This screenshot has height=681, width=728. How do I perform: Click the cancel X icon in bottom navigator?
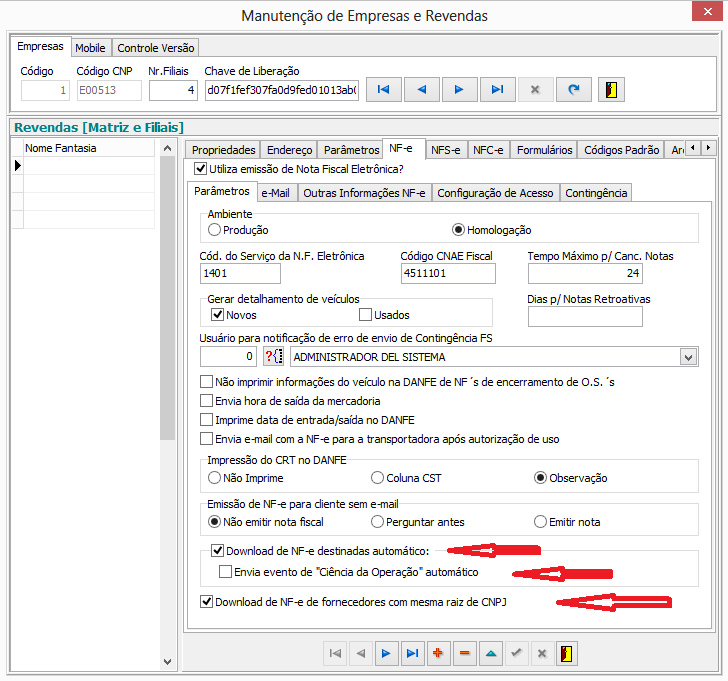542,654
